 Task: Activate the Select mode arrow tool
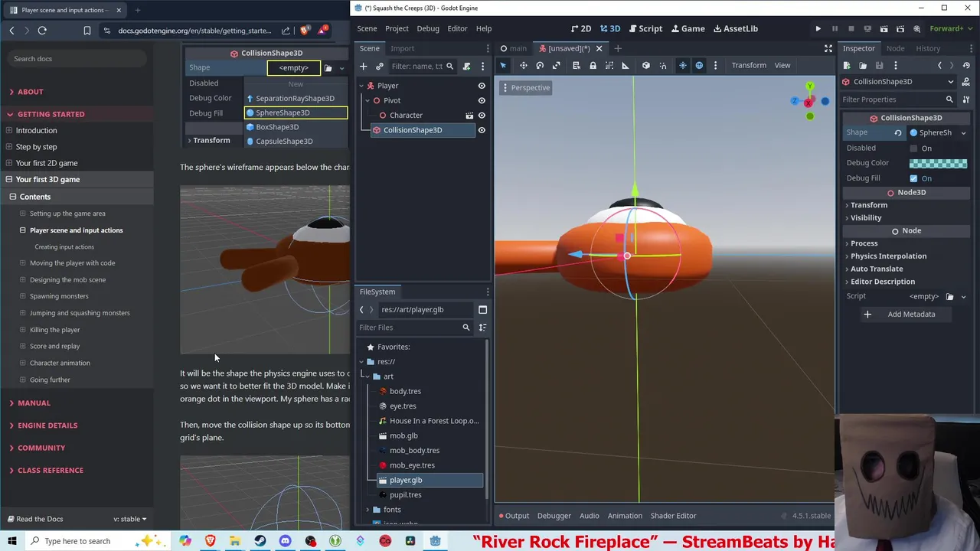(503, 66)
